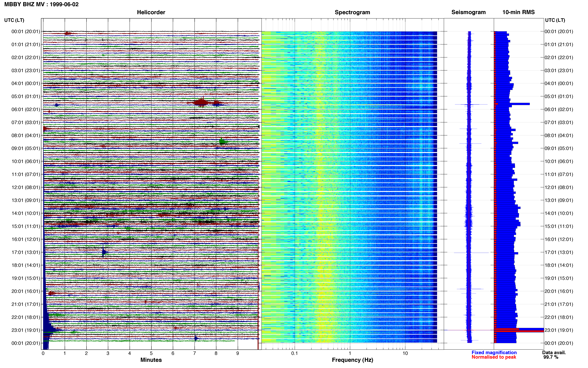Click the 0.1 Hz frequency tick label
The width and height of the screenshot is (588, 368).
point(295,353)
